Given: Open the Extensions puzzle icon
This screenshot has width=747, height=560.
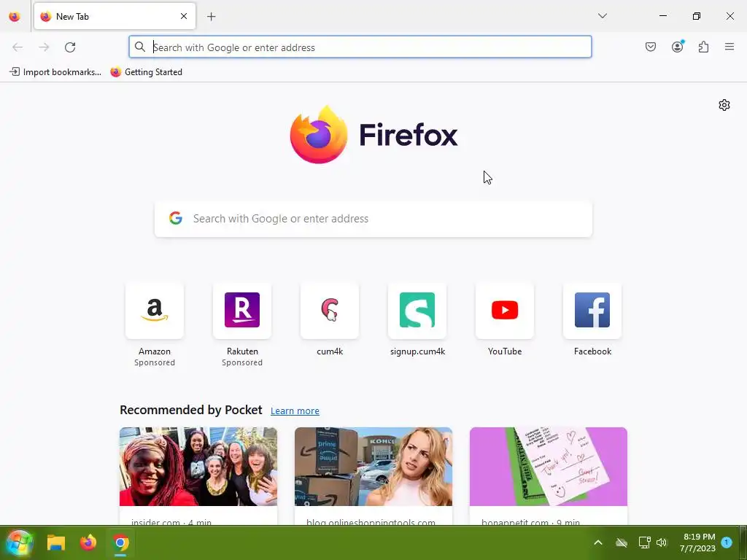Looking at the screenshot, I should tap(704, 47).
